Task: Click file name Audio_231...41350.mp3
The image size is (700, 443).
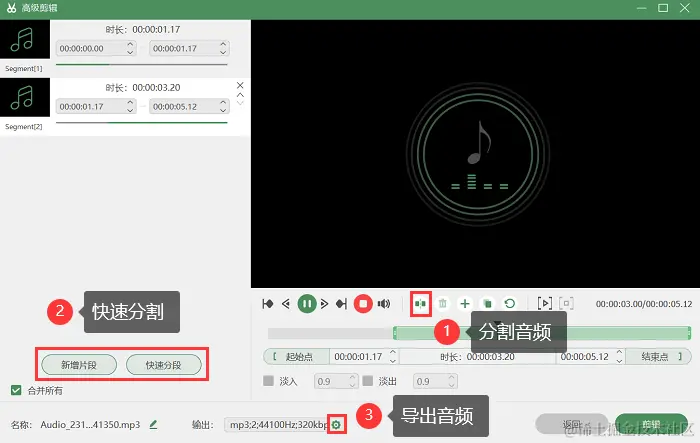Action: coord(90,424)
